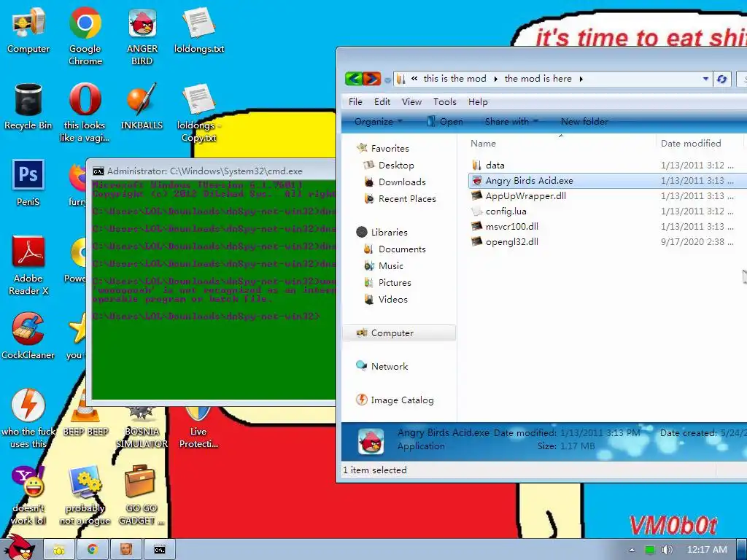Launch the Opera icon labeled 'this looks like a vagi...'

pos(85,112)
